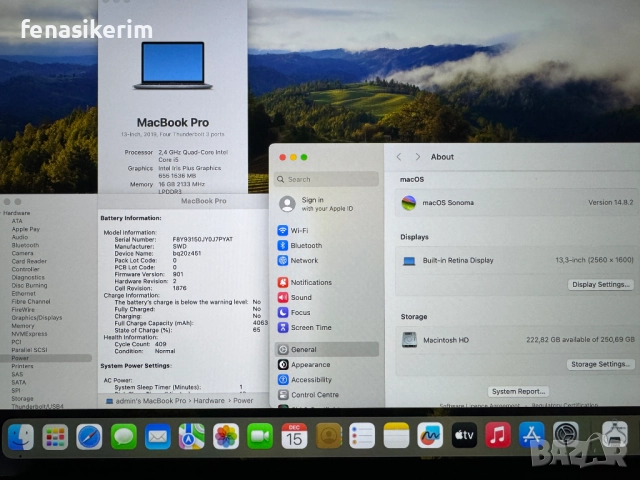The height and width of the screenshot is (480, 640).
Task: Select Printers in System Report sidebar
Action: click(22, 366)
